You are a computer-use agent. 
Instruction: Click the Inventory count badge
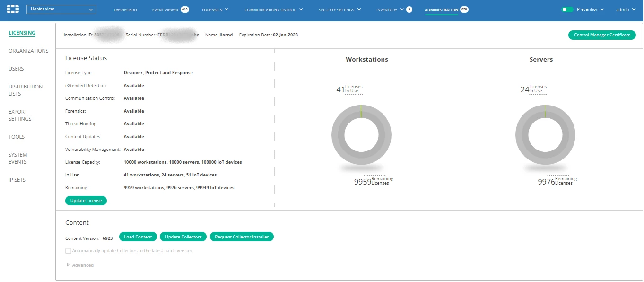[409, 9]
